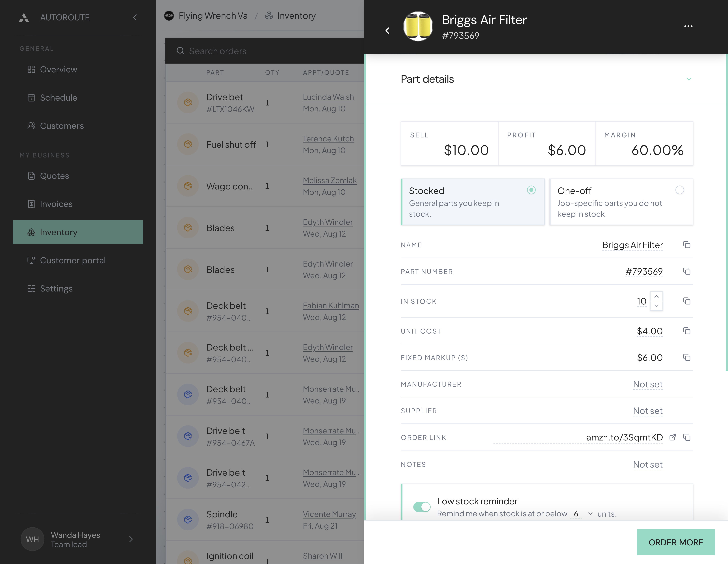
Task: Open the Overview page
Action: [78, 69]
